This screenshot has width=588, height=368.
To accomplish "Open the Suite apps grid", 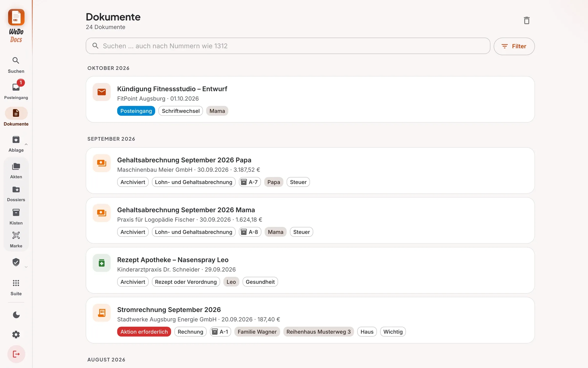I will coord(16,288).
